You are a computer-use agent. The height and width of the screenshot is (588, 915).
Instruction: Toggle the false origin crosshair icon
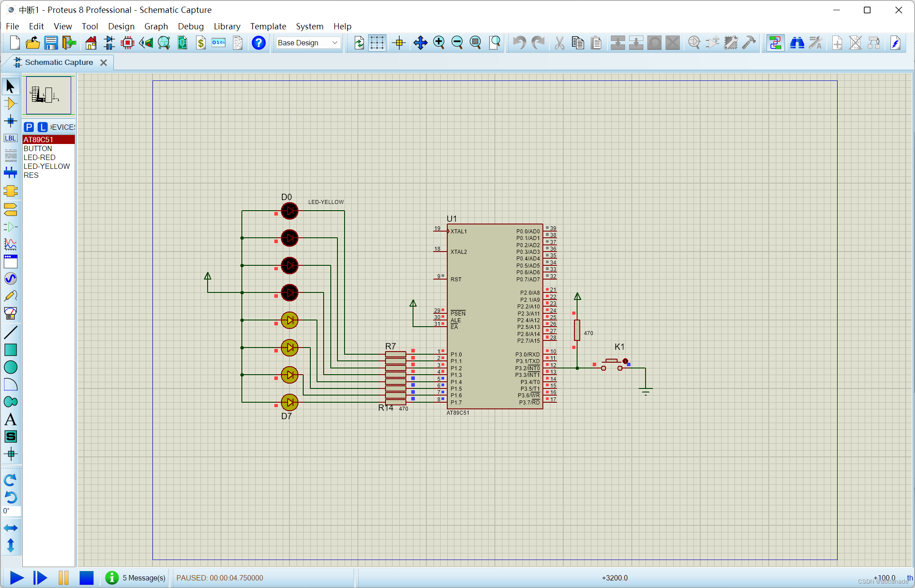click(399, 43)
